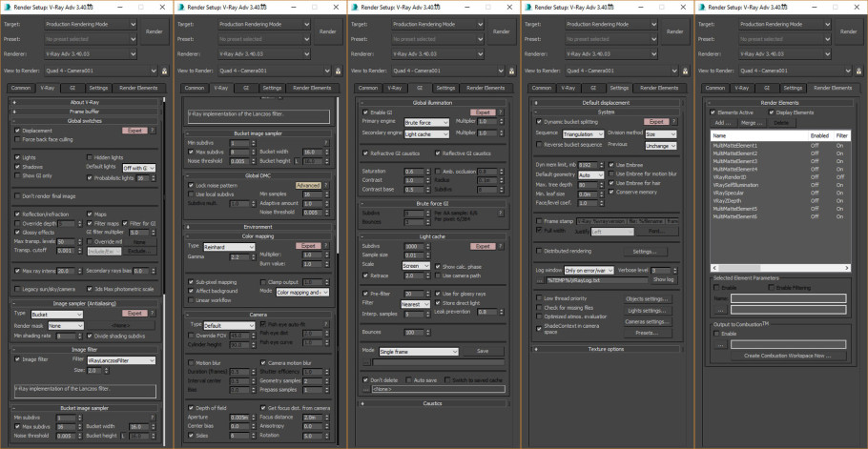The width and height of the screenshot is (868, 449).
Task: Open help '?' in Camera rollout
Action: [x=326, y=324]
